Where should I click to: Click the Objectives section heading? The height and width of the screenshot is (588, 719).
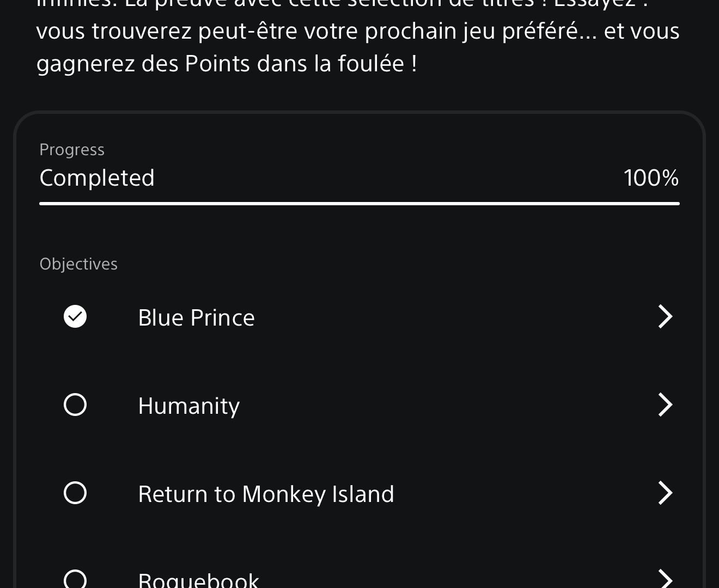tap(78, 264)
